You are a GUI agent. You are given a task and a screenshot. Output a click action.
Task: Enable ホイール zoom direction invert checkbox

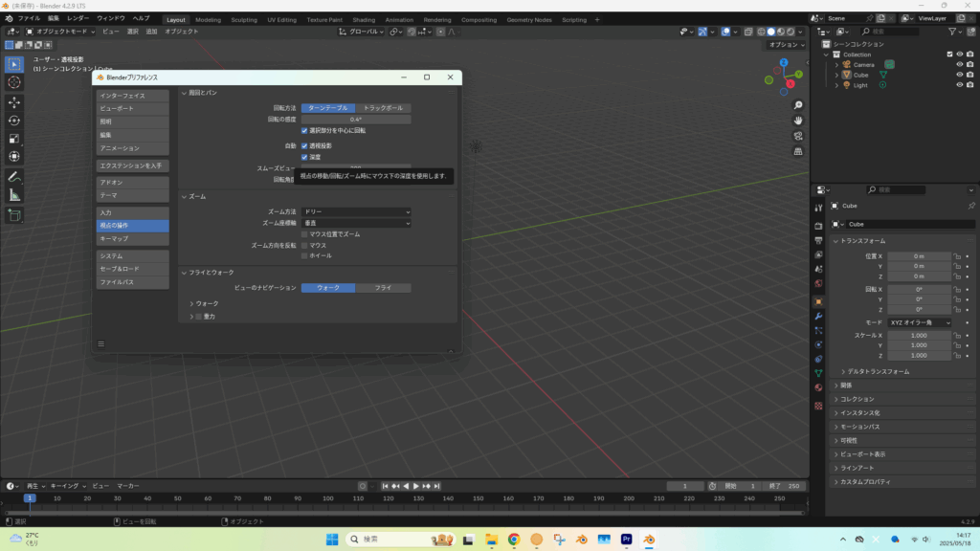304,255
